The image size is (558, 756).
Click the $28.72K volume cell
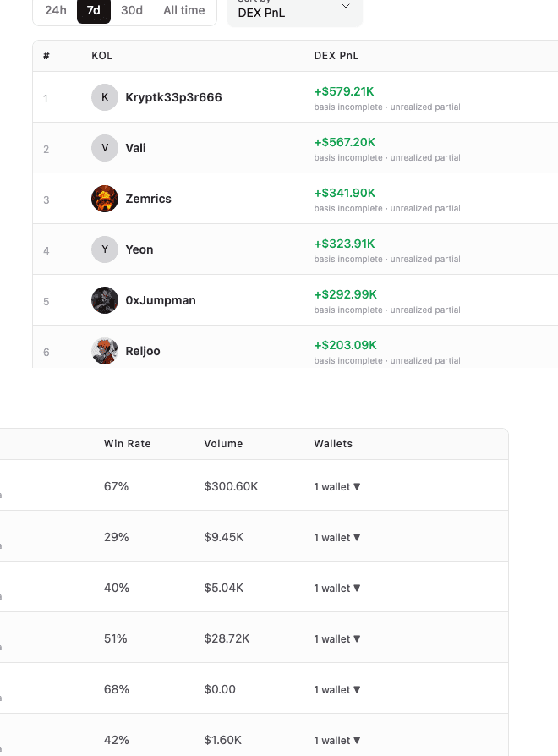[227, 638]
